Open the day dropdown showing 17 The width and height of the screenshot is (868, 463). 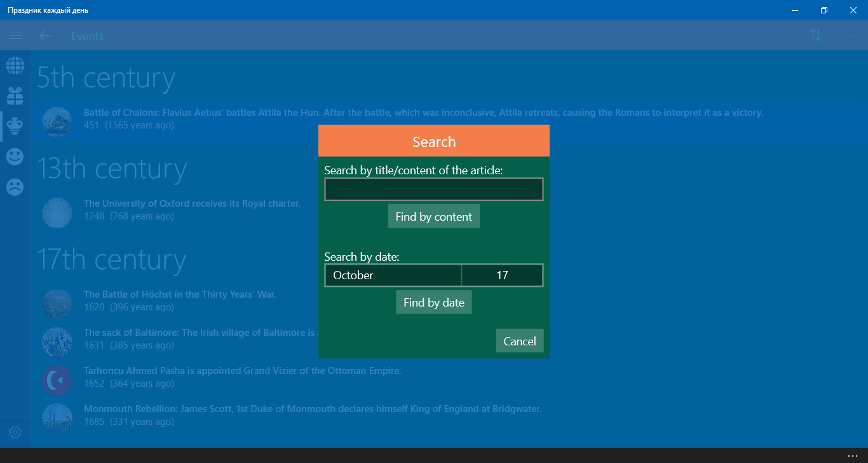click(x=502, y=275)
